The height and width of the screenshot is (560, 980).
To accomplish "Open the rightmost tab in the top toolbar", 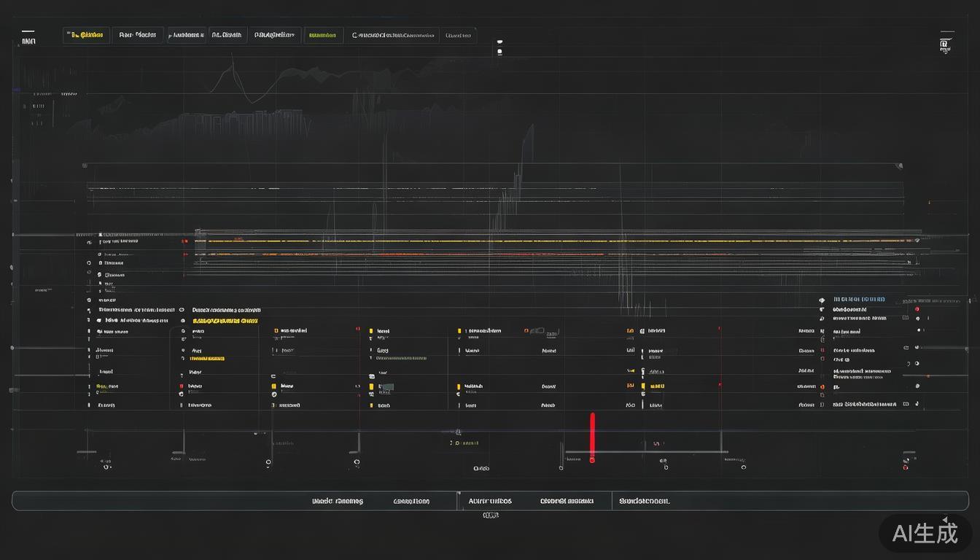I will click(x=457, y=35).
